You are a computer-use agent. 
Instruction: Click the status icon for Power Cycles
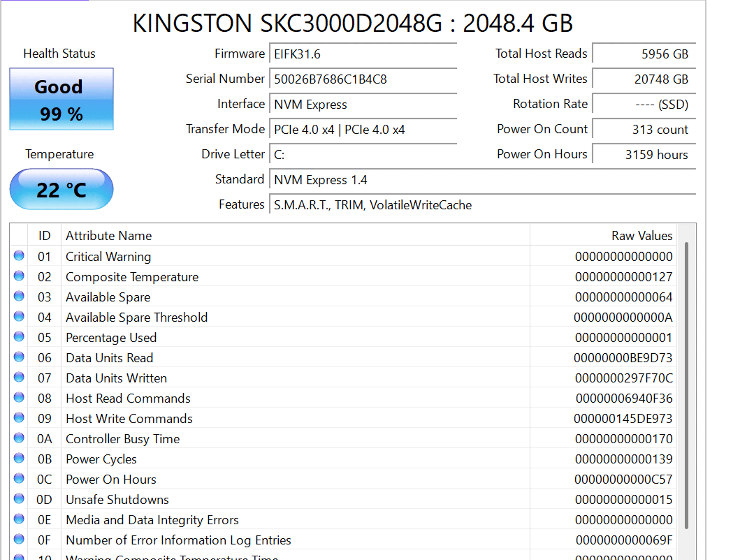click(x=19, y=458)
